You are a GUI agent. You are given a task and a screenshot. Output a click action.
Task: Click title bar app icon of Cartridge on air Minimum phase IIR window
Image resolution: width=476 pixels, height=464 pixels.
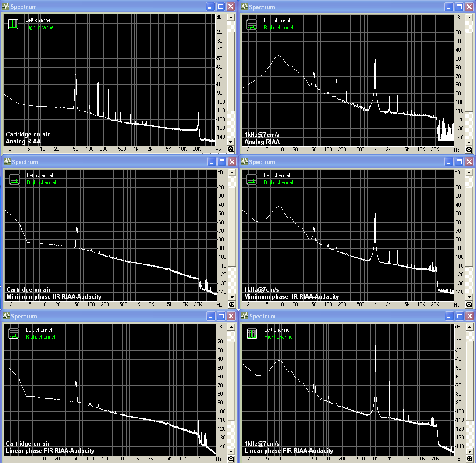(x=7, y=161)
